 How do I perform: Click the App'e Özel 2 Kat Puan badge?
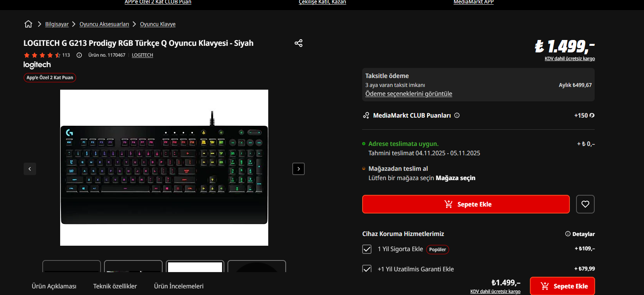coord(50,78)
